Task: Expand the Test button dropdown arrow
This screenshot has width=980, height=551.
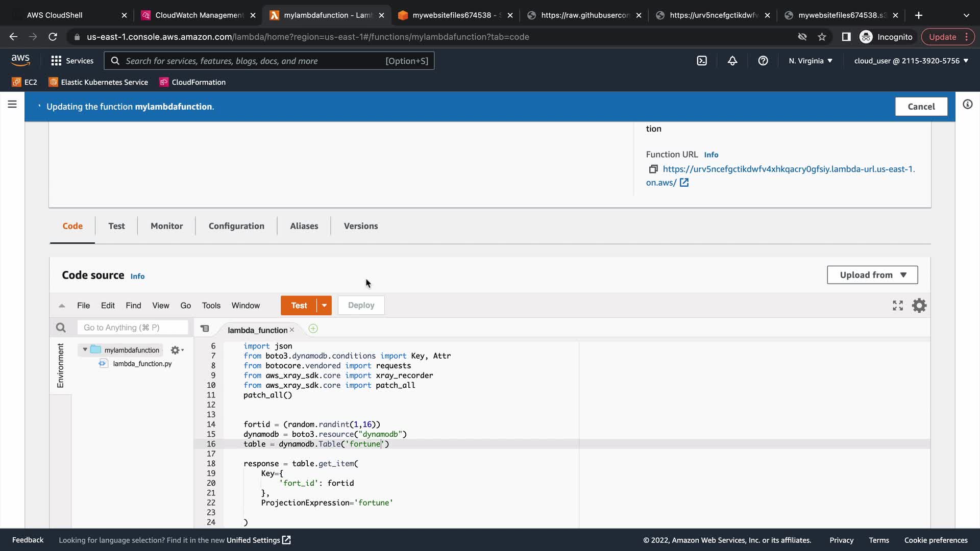Action: (324, 306)
